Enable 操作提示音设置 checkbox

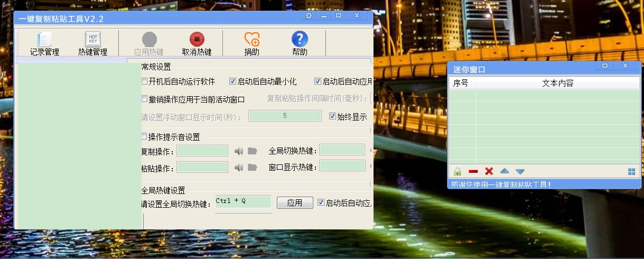(x=145, y=136)
